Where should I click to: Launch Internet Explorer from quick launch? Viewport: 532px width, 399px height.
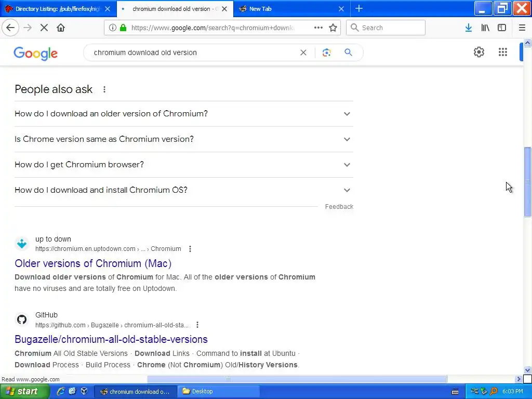point(61,391)
